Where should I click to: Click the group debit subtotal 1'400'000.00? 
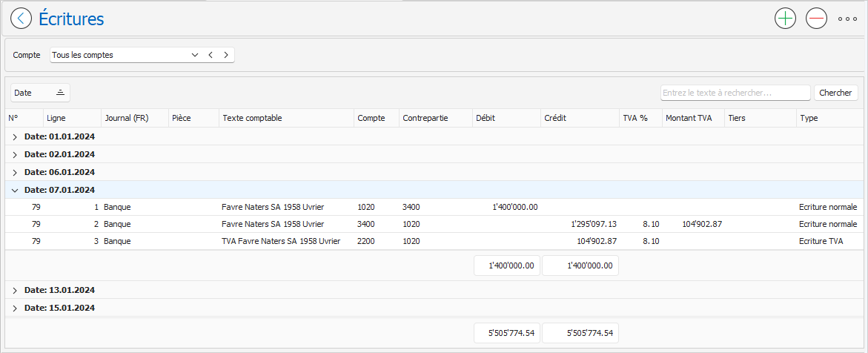pyautogui.click(x=506, y=265)
